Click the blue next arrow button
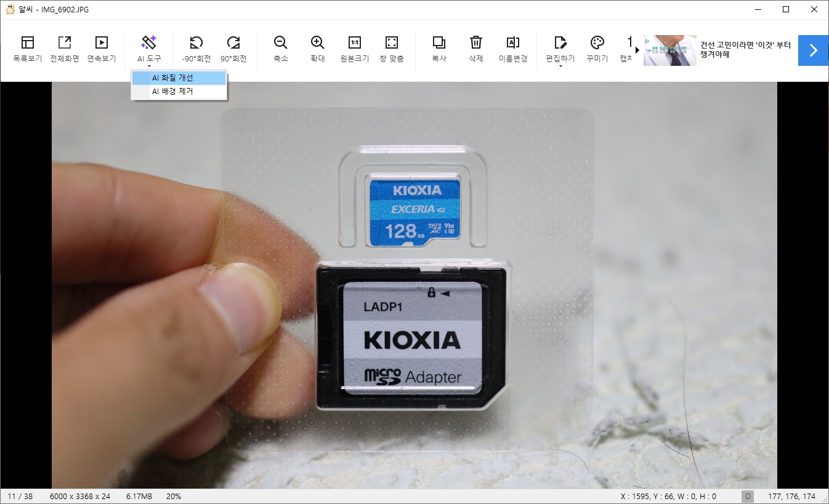The height and width of the screenshot is (504, 829). coord(813,50)
